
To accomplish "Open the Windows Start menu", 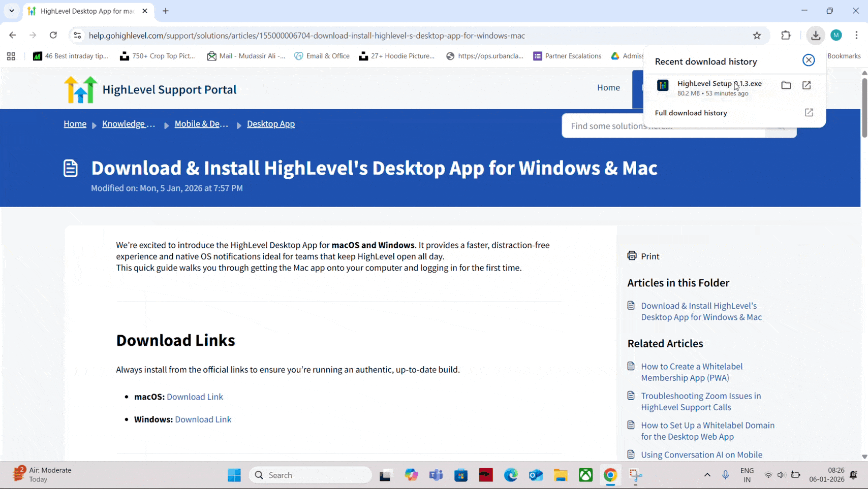I will [x=234, y=475].
